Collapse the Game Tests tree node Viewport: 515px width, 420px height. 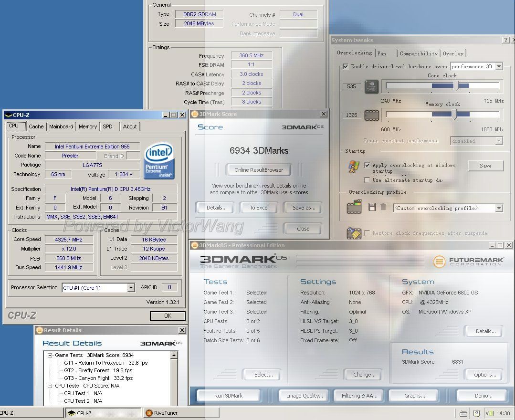pos(50,355)
